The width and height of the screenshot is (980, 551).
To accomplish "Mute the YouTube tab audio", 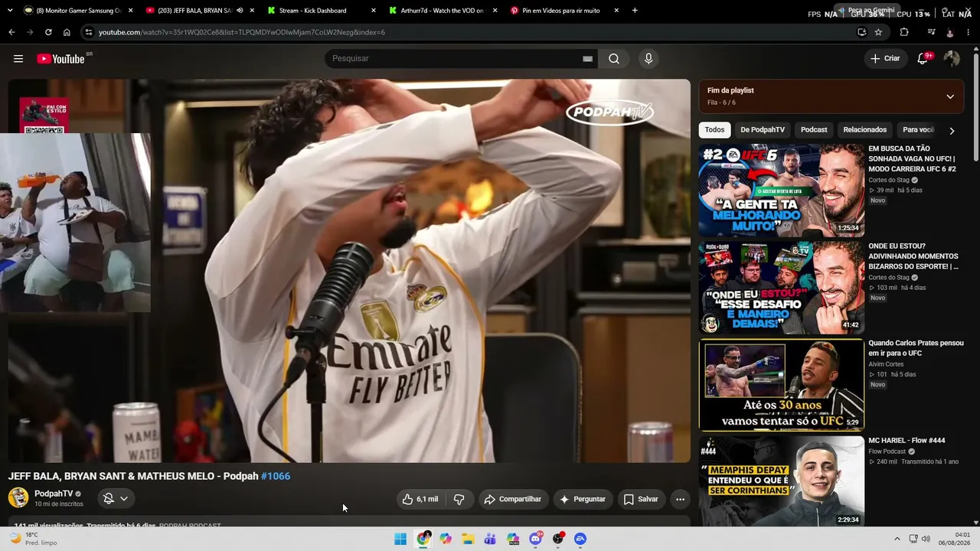I will 240,11.
